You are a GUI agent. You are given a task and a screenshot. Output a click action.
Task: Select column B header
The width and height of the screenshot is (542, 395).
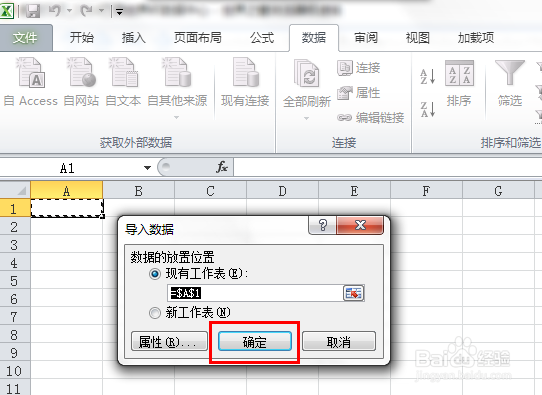(x=139, y=190)
